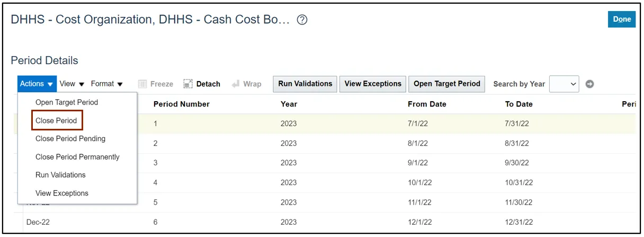This screenshot has width=644, height=237.
Task: Click the Run Validations toolbar button
Action: 305,84
